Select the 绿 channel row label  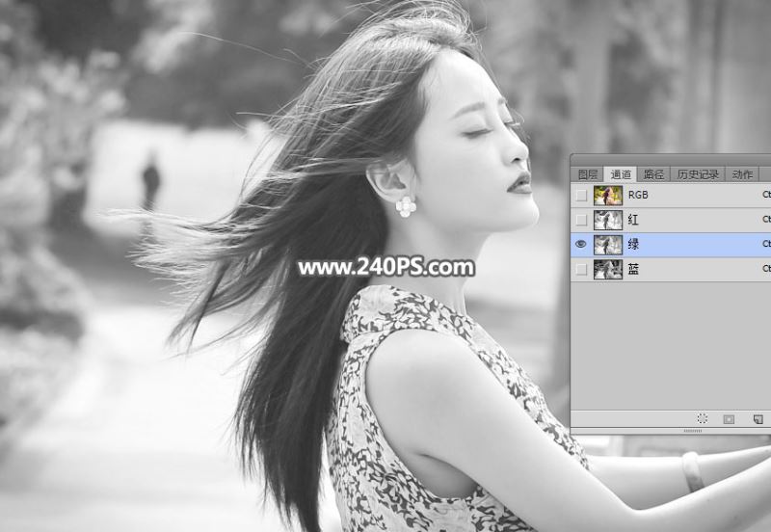[633, 245]
